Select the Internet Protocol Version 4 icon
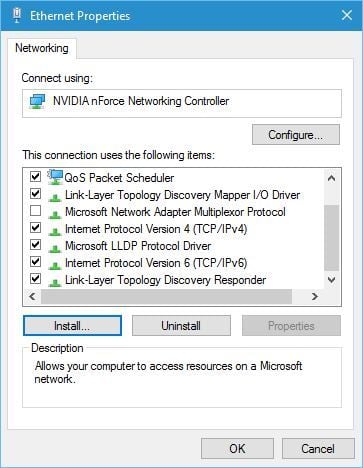The width and height of the screenshot is (363, 468). coord(55,231)
